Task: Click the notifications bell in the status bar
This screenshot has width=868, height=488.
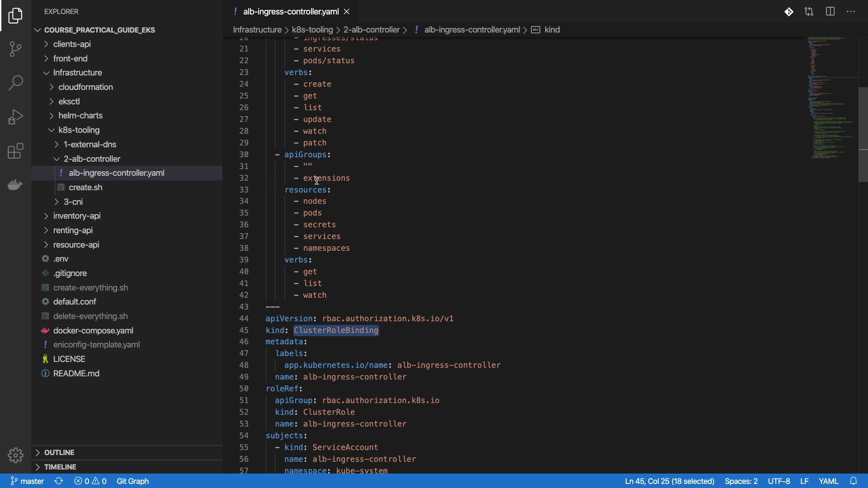Action: point(854,481)
